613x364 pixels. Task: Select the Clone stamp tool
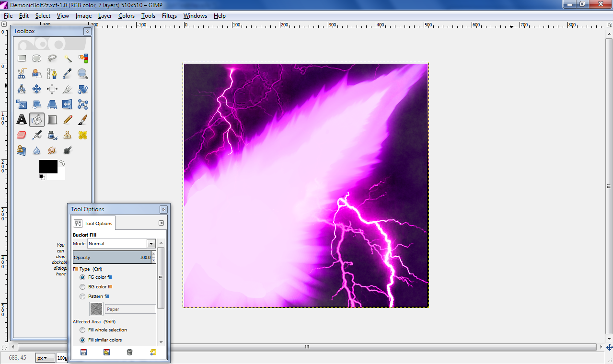click(68, 135)
